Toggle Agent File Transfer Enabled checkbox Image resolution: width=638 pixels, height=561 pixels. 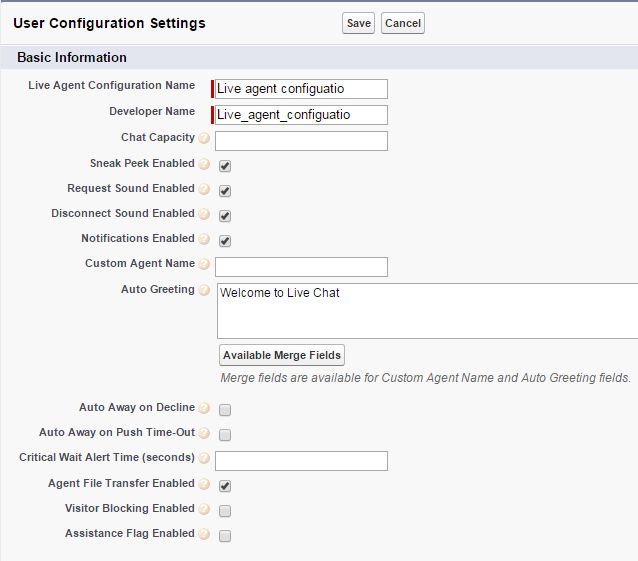coord(225,485)
